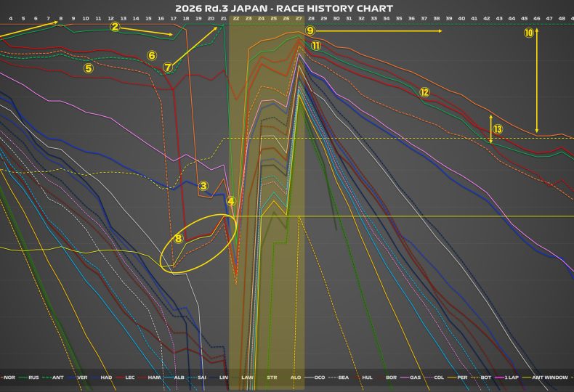The height and width of the screenshot is (392, 574).
Task: Click the circled number 13 marker
Action: click(498, 128)
